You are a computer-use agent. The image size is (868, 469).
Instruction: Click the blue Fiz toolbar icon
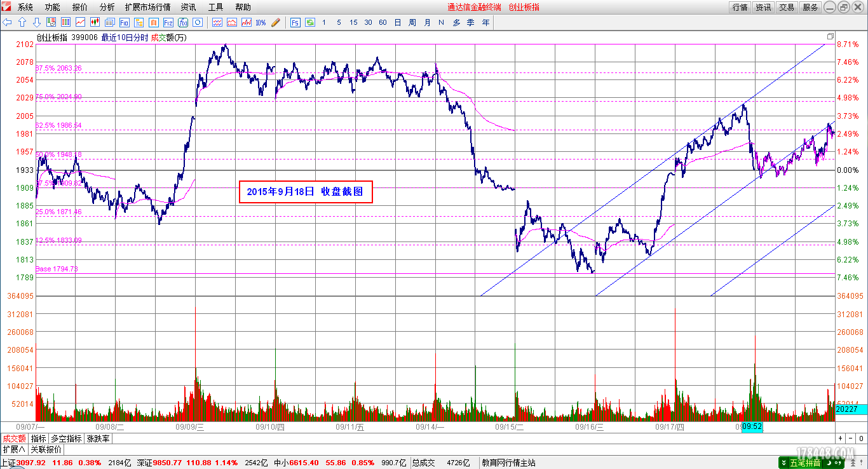pyautogui.click(x=168, y=22)
